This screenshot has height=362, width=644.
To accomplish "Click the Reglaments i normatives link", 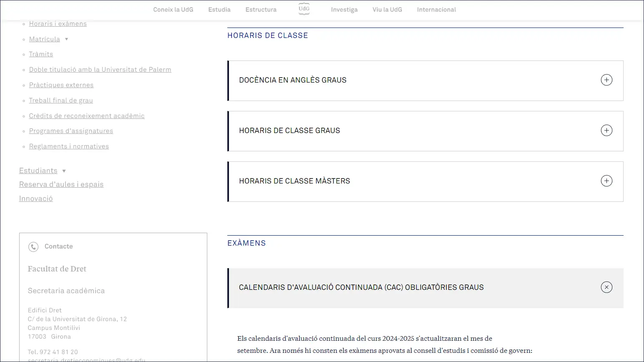I will click(x=69, y=146).
